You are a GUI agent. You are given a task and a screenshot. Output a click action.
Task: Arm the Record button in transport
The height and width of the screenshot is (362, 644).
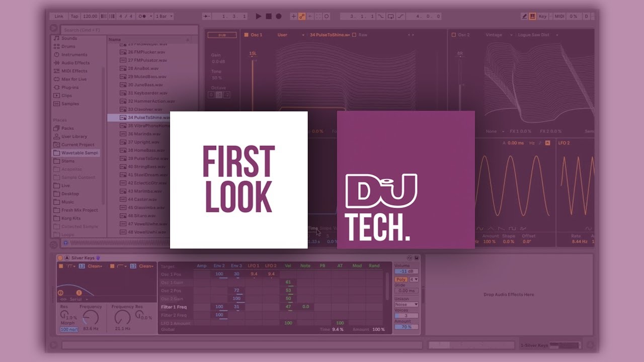point(278,16)
